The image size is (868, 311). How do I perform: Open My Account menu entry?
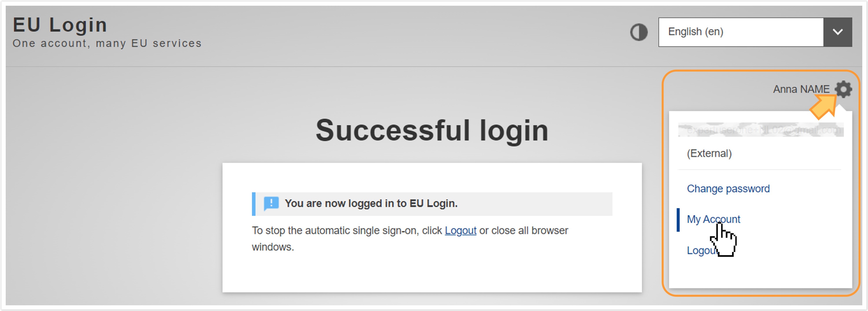[713, 219]
